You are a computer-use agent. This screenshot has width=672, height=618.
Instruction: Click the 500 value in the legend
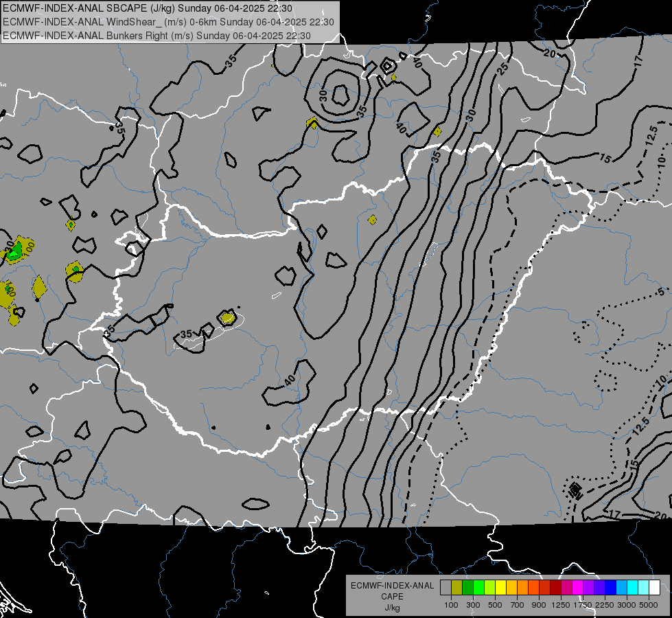[x=495, y=605]
